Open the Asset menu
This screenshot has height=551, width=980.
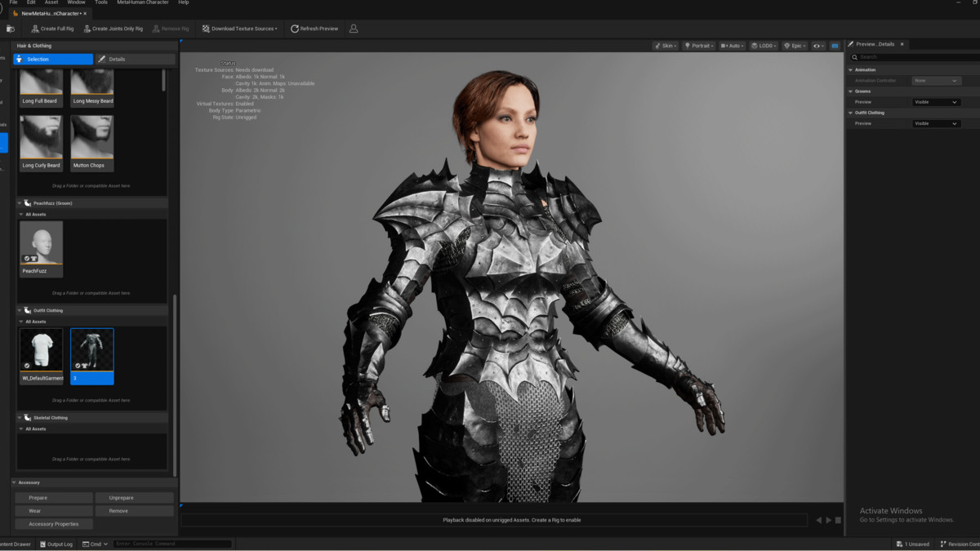pyautogui.click(x=51, y=2)
